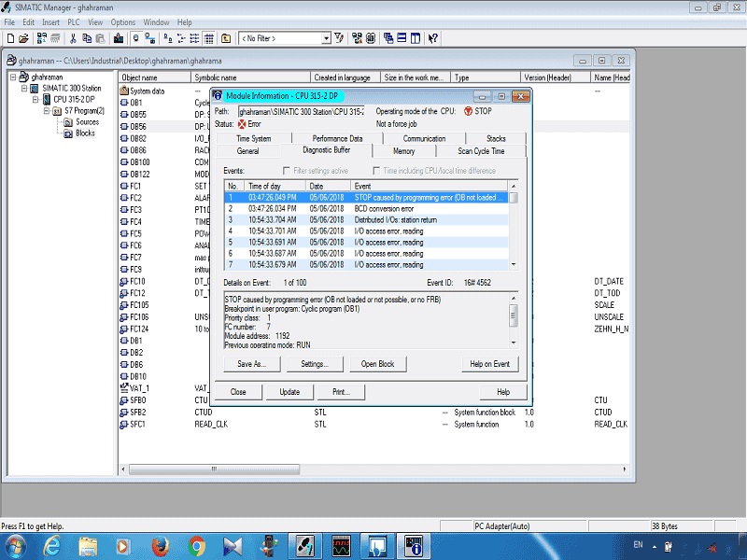Image resolution: width=747 pixels, height=560 pixels.
Task: Switch to the Stacks tab
Action: [x=496, y=138]
